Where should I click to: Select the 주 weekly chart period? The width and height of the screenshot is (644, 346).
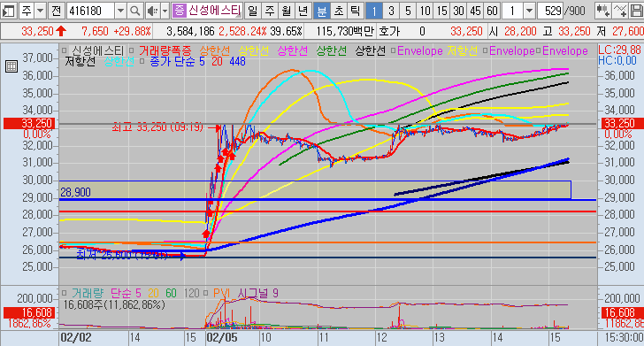[x=270, y=11]
